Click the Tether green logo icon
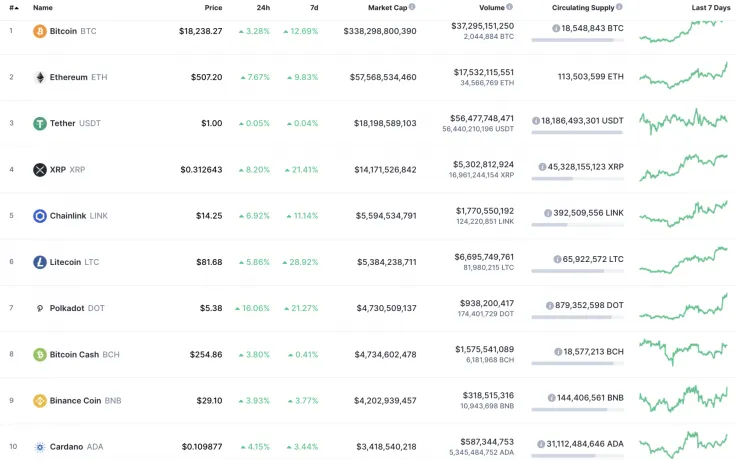 click(39, 123)
